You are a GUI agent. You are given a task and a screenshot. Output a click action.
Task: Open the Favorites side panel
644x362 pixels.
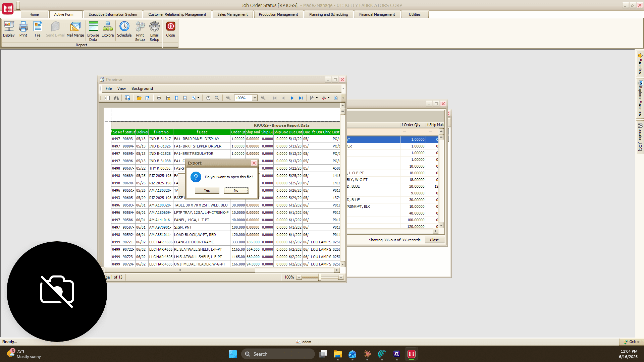pos(640,63)
